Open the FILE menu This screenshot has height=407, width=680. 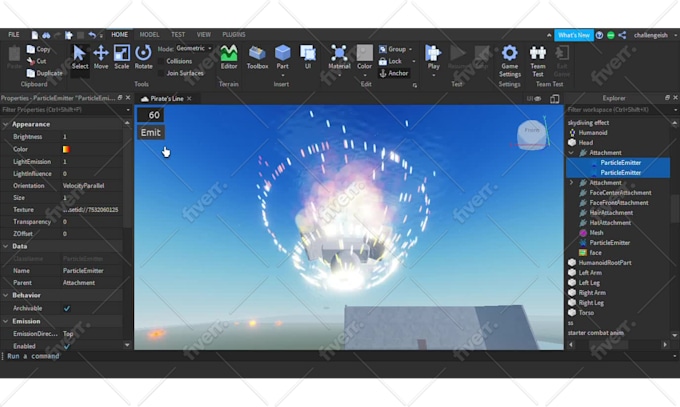(x=13, y=35)
